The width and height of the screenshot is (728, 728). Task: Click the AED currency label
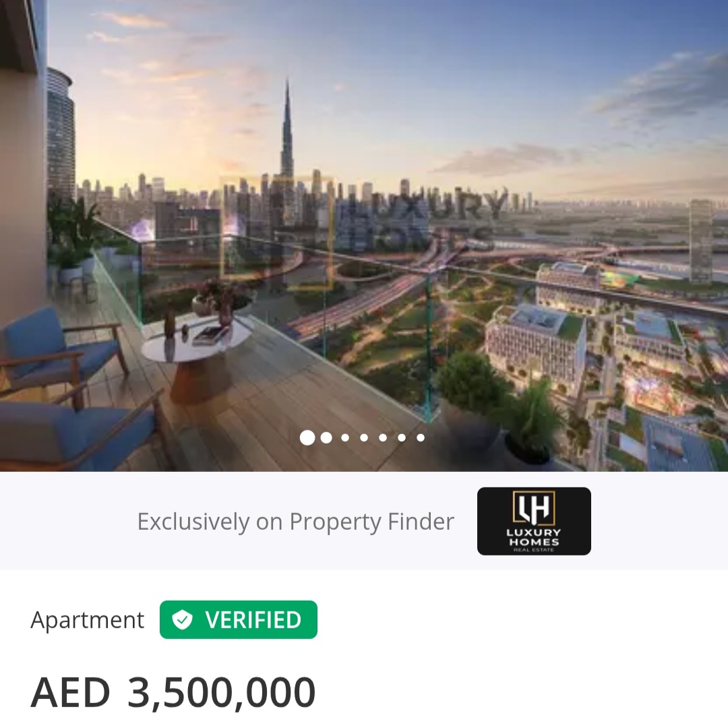pyautogui.click(x=70, y=692)
